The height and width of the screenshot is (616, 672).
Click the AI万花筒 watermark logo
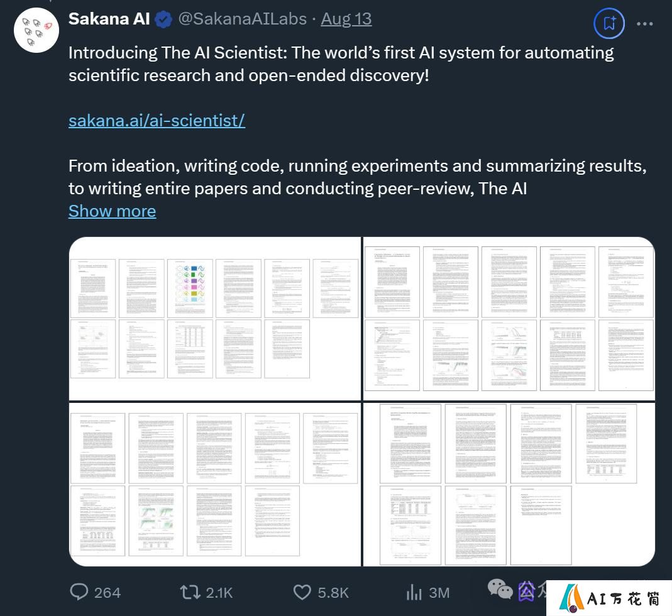(609, 598)
